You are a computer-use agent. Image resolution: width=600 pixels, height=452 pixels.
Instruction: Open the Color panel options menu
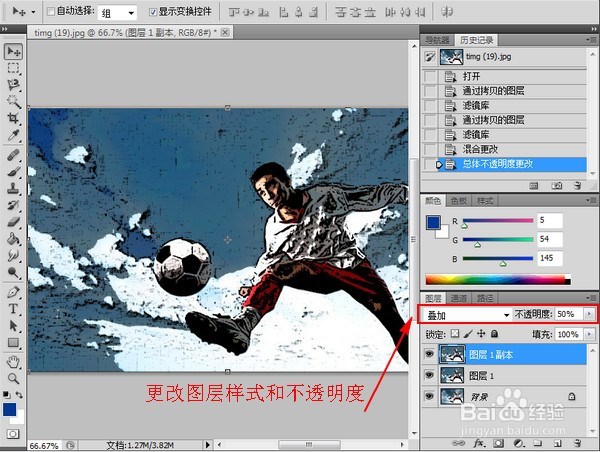pyautogui.click(x=591, y=200)
